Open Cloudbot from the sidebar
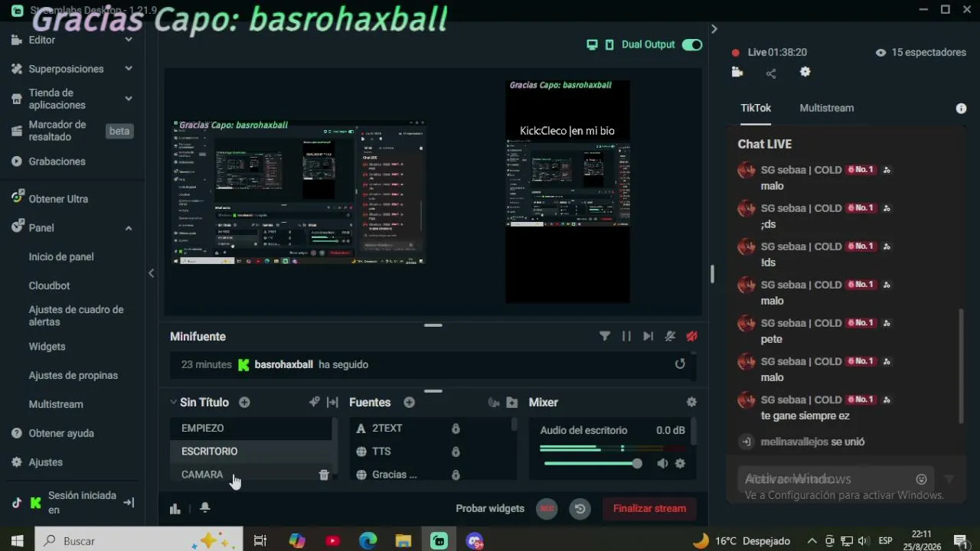Image resolution: width=980 pixels, height=551 pixels. (x=49, y=286)
